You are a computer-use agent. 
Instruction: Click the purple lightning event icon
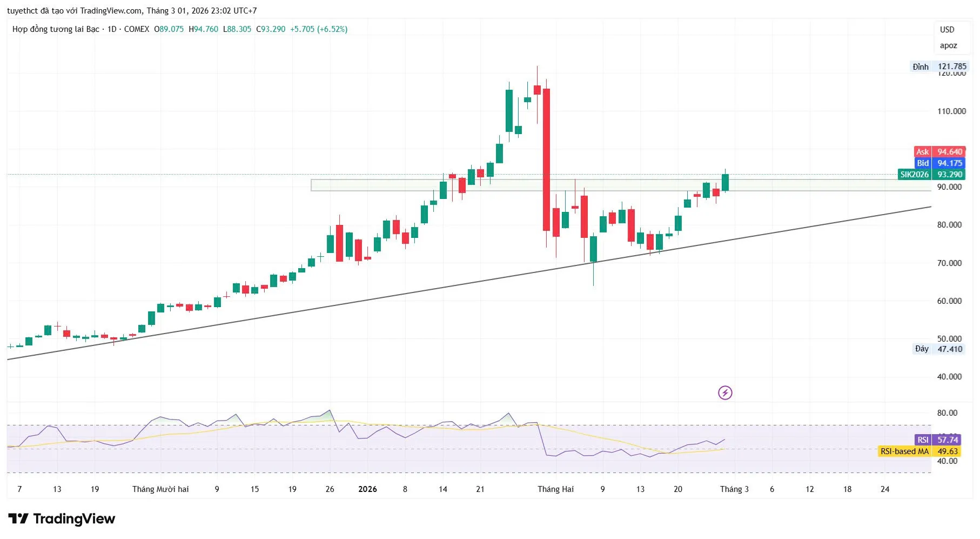click(x=724, y=392)
